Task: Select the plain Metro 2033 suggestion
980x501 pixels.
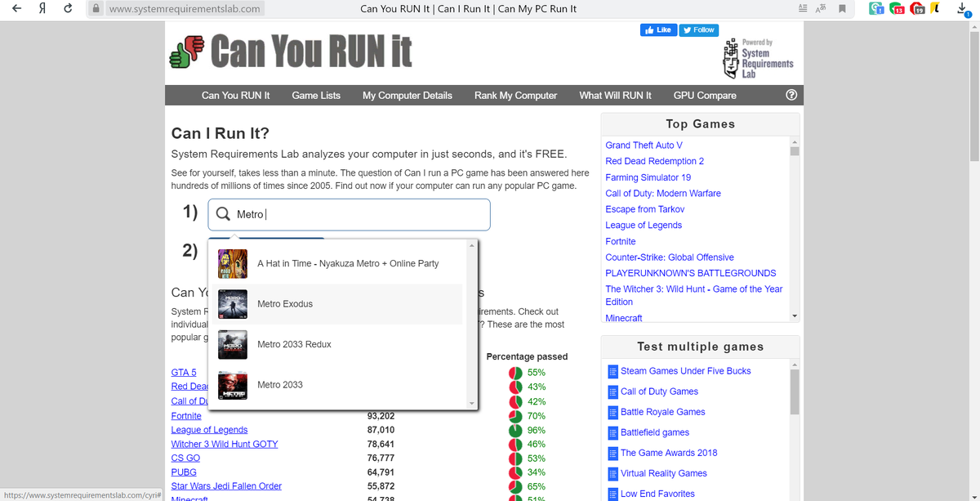Action: click(x=336, y=384)
